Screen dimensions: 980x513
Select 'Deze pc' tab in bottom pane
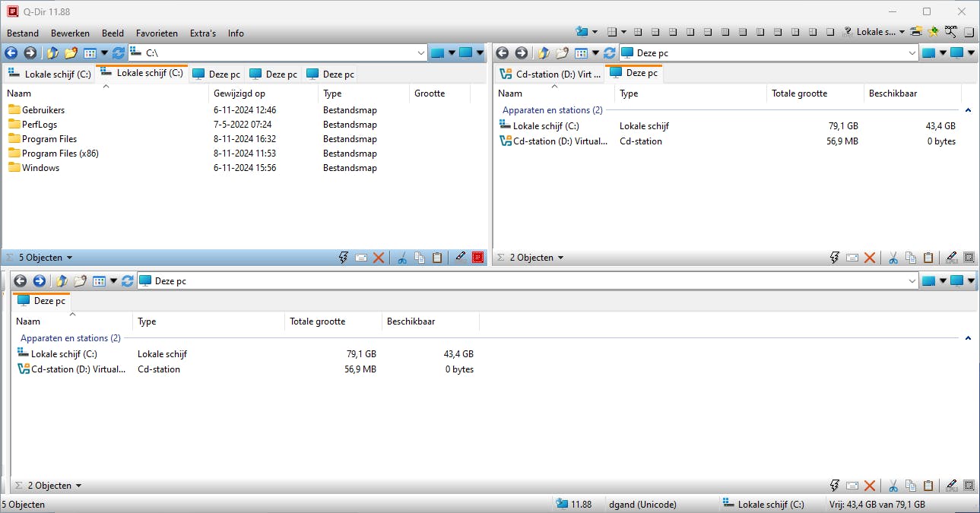(41, 301)
